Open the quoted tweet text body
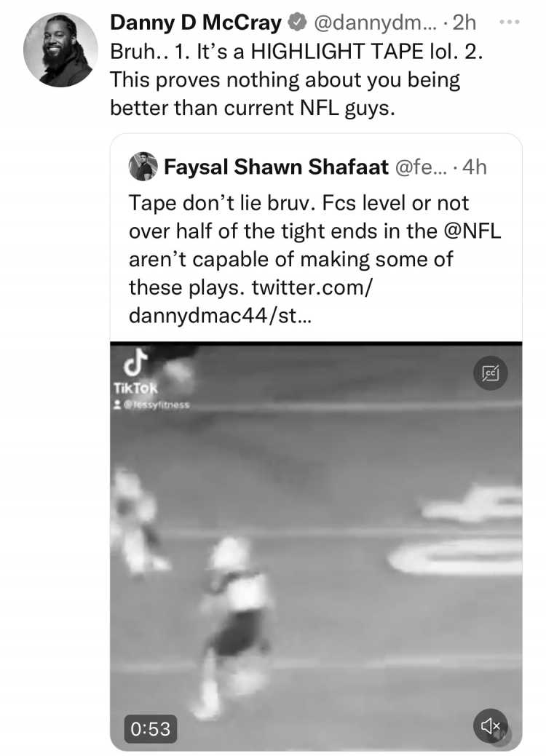 [x=315, y=259]
